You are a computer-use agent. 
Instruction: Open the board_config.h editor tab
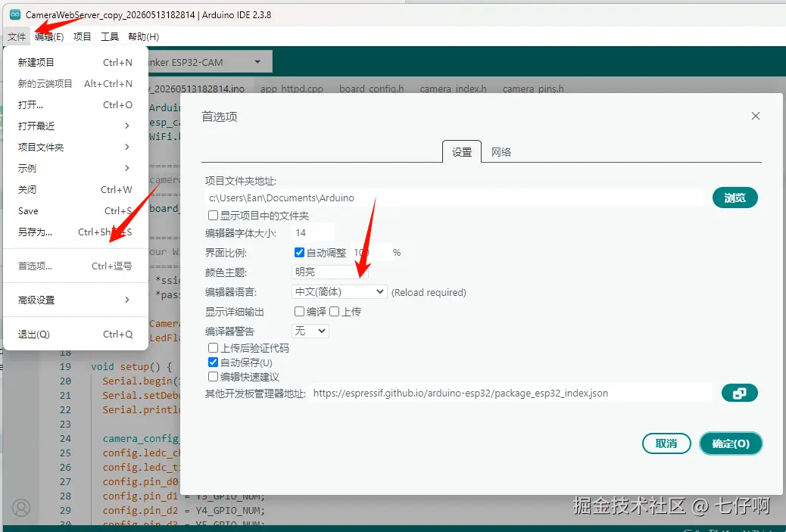pyautogui.click(x=372, y=89)
